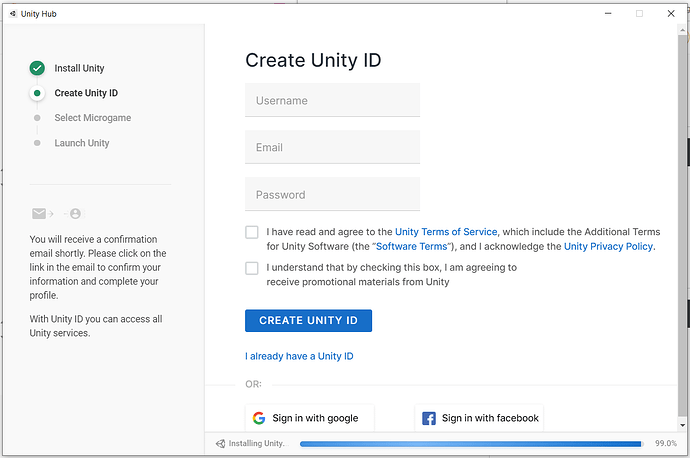
Task: Click into the Username field
Action: click(x=332, y=100)
